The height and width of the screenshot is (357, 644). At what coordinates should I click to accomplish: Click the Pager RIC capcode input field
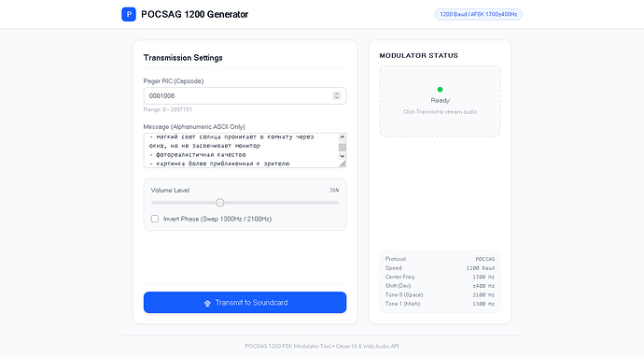tap(245, 96)
